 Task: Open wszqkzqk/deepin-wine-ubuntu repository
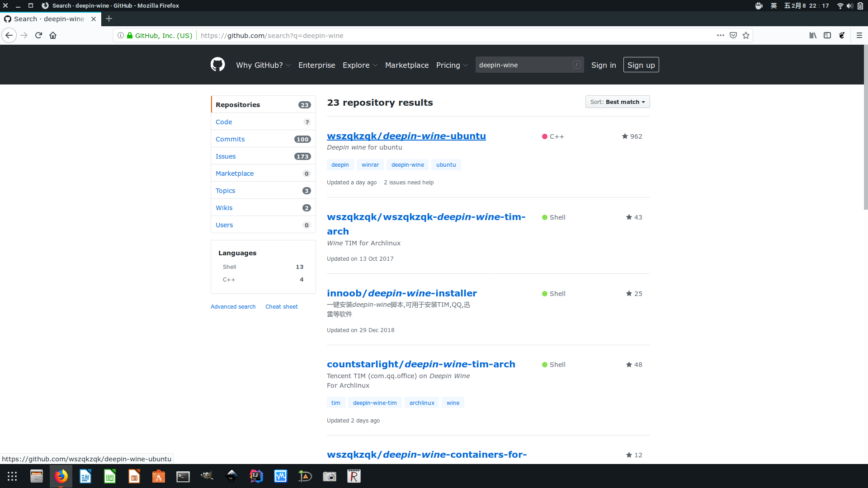click(406, 136)
